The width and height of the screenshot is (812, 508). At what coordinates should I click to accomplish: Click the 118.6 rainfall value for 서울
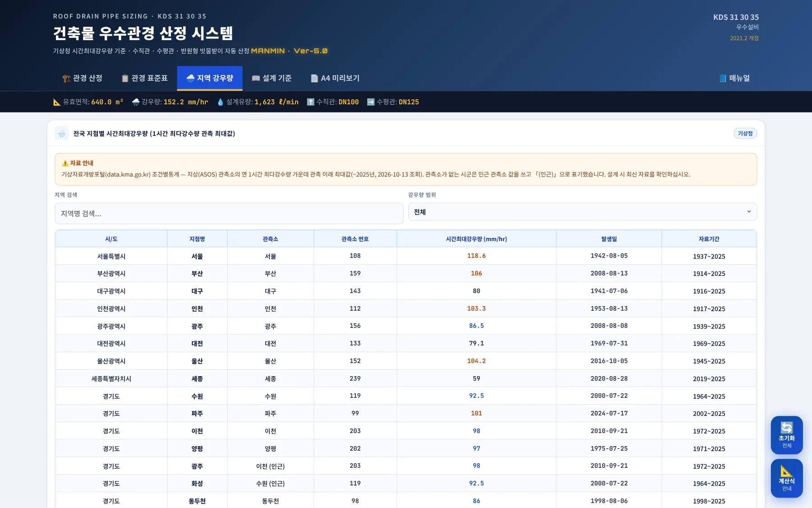[x=476, y=256]
